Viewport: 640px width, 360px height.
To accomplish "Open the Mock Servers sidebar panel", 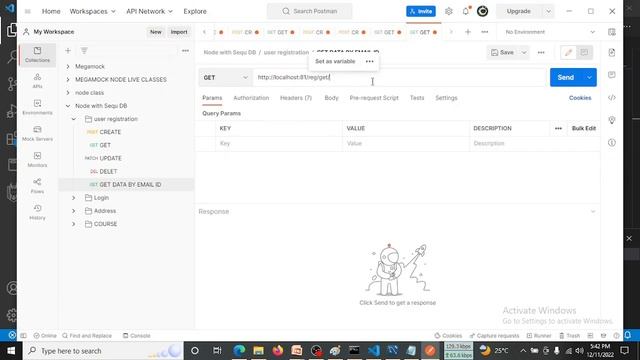I will click(37, 133).
